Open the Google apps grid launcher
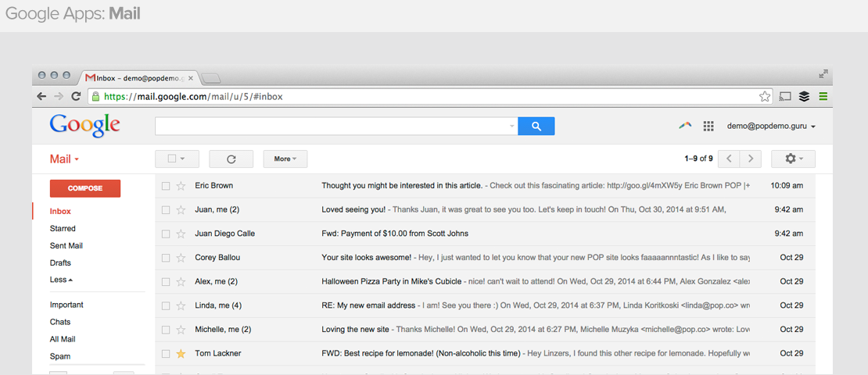Screen dimensions: 868x375 coord(708,126)
